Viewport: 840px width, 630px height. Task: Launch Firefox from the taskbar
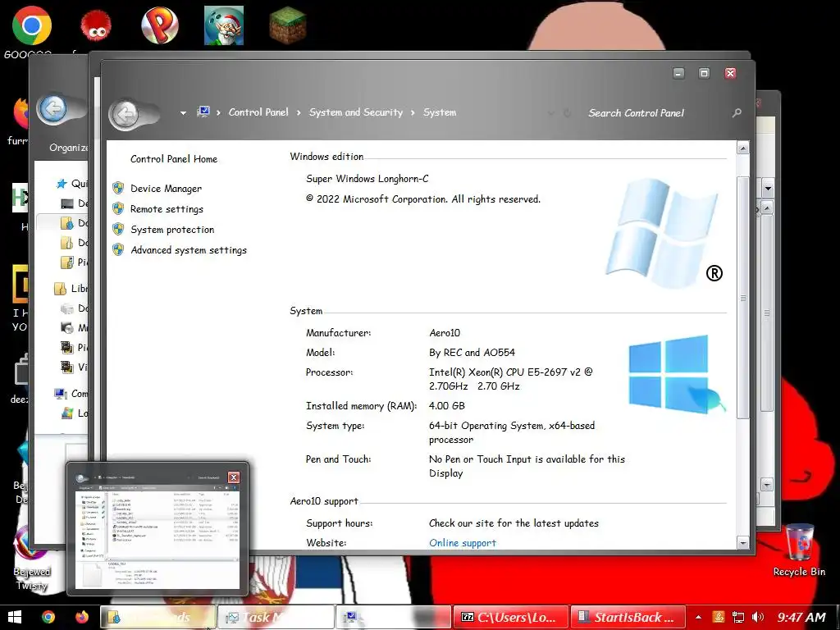click(81, 617)
